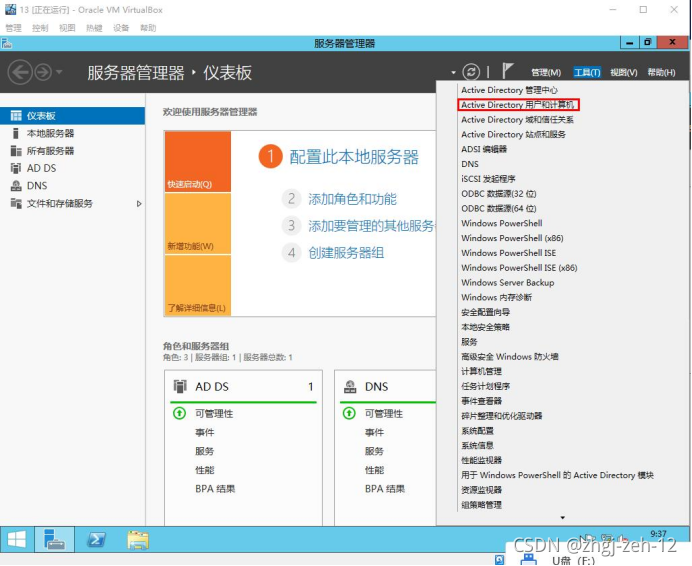Open Server Manager from the taskbar
692x566 pixels.
(x=55, y=539)
